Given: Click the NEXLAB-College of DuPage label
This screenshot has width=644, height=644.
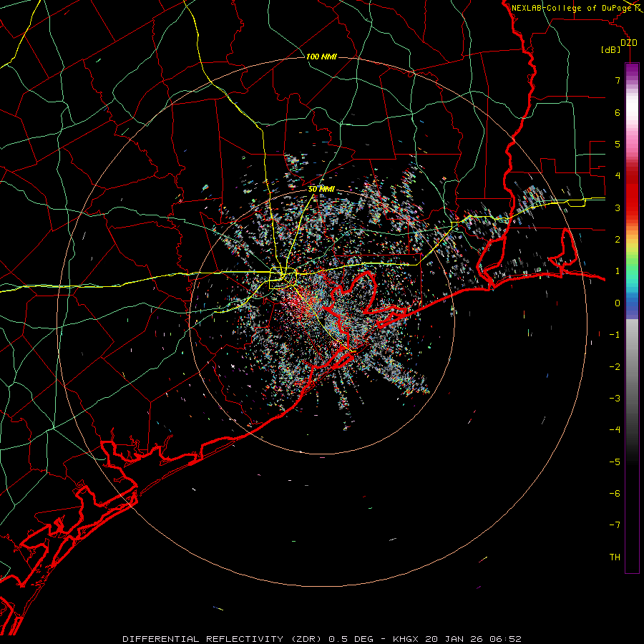Looking at the screenshot, I should click(572, 8).
